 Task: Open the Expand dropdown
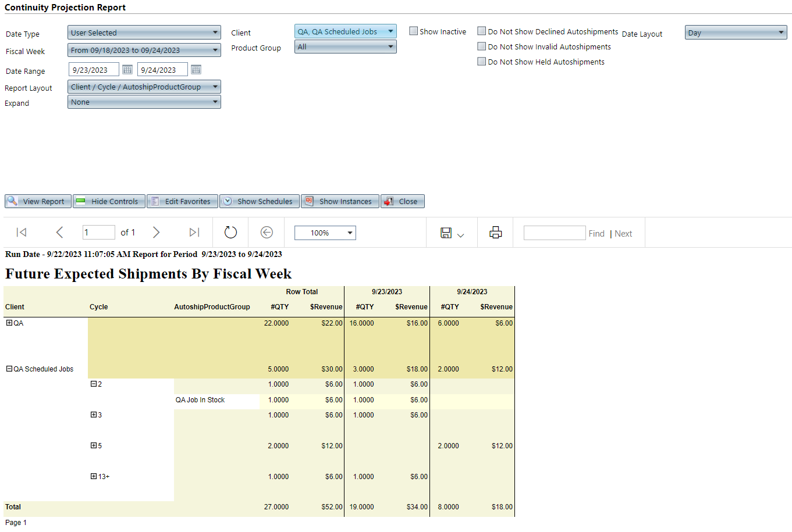(144, 102)
